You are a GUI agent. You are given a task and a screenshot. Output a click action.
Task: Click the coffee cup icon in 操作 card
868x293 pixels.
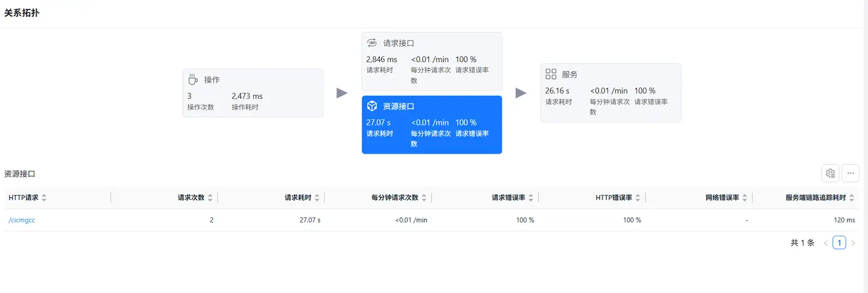(x=193, y=80)
